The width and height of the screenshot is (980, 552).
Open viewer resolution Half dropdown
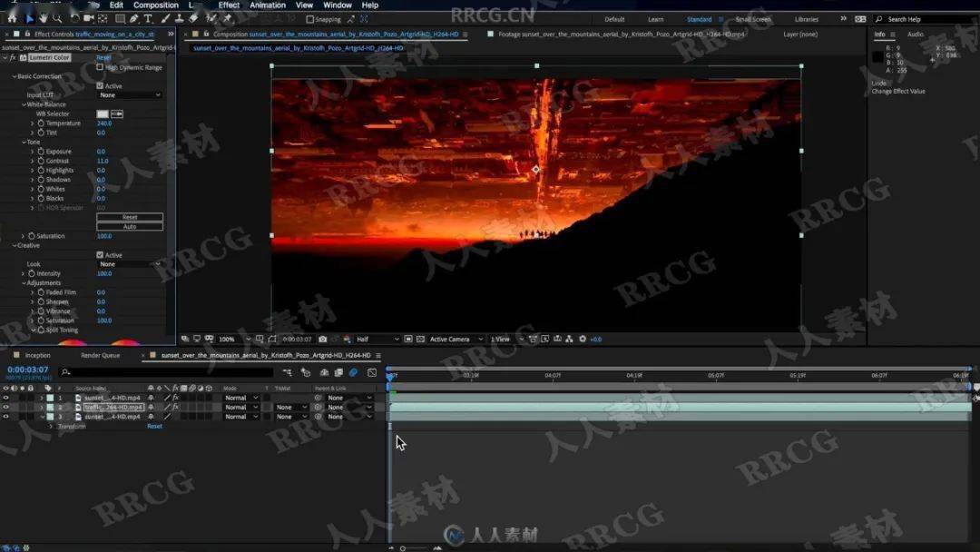click(377, 339)
